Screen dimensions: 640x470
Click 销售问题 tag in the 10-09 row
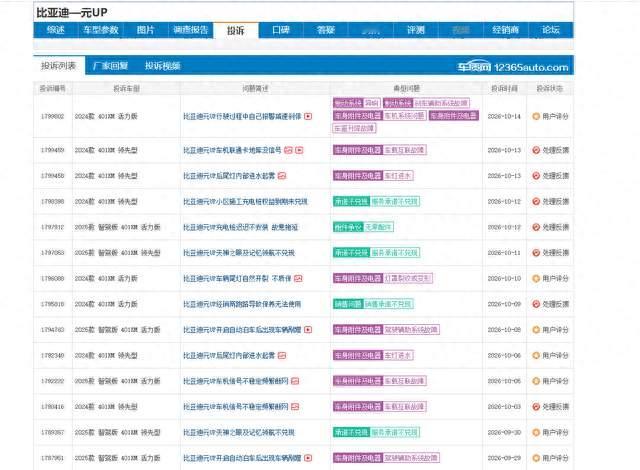pyautogui.click(x=348, y=304)
